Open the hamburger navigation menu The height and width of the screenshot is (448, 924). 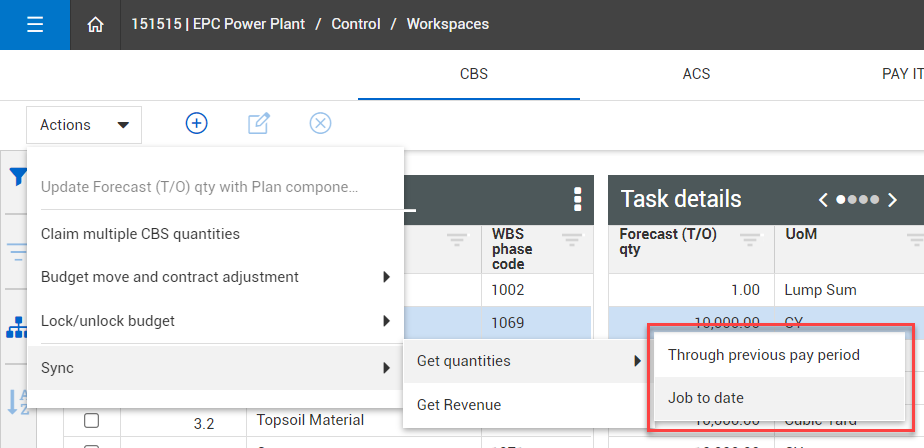click(x=35, y=25)
